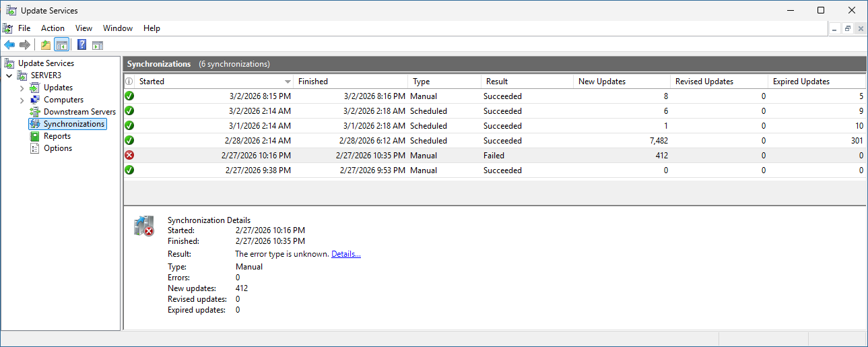Open the View menu
This screenshot has height=347, width=868.
click(x=84, y=28)
